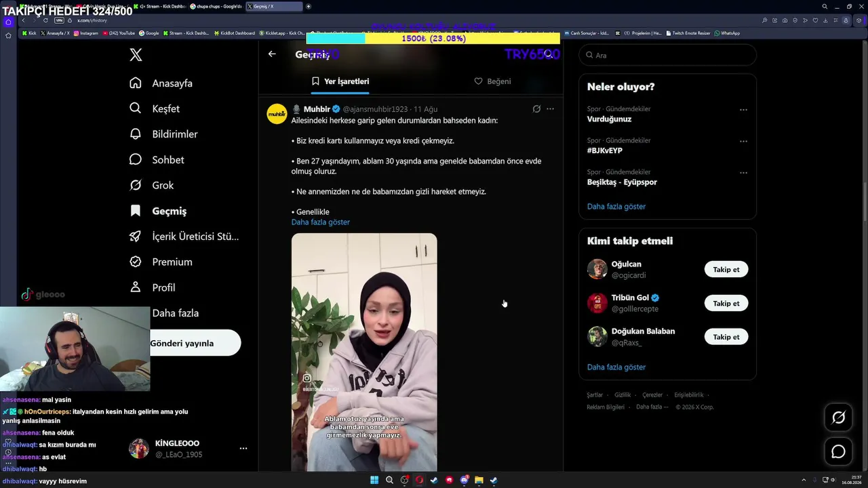Open Windows Start menu
The image size is (868, 488).
pos(374,481)
